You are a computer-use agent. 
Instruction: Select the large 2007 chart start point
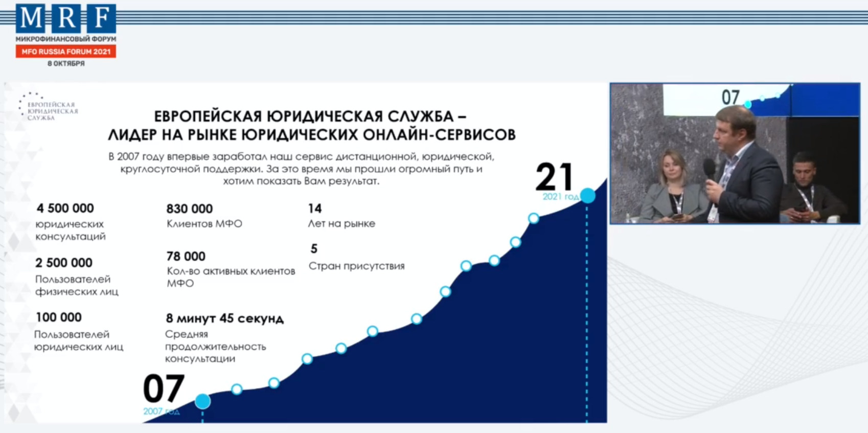(x=202, y=401)
